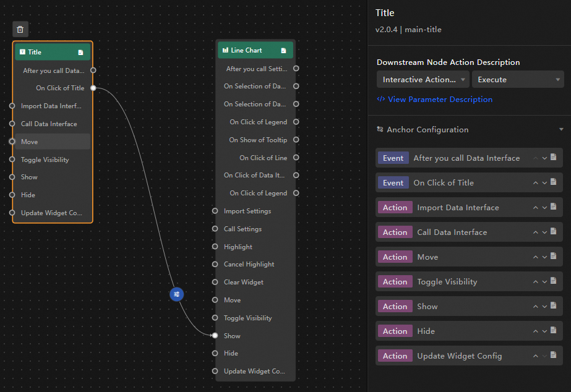Collapse the Anchor Configuration section
The height and width of the screenshot is (392, 571).
[x=560, y=130]
